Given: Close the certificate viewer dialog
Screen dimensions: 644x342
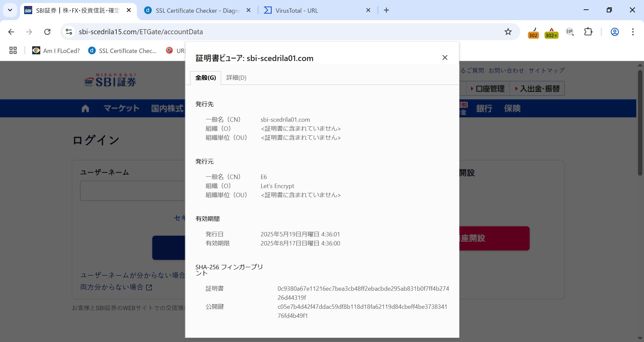Looking at the screenshot, I should [445, 58].
